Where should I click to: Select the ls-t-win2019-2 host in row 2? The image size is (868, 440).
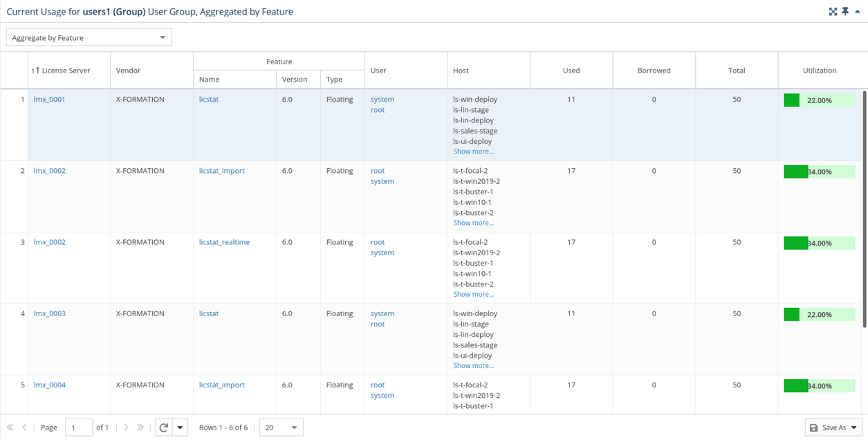(x=477, y=181)
